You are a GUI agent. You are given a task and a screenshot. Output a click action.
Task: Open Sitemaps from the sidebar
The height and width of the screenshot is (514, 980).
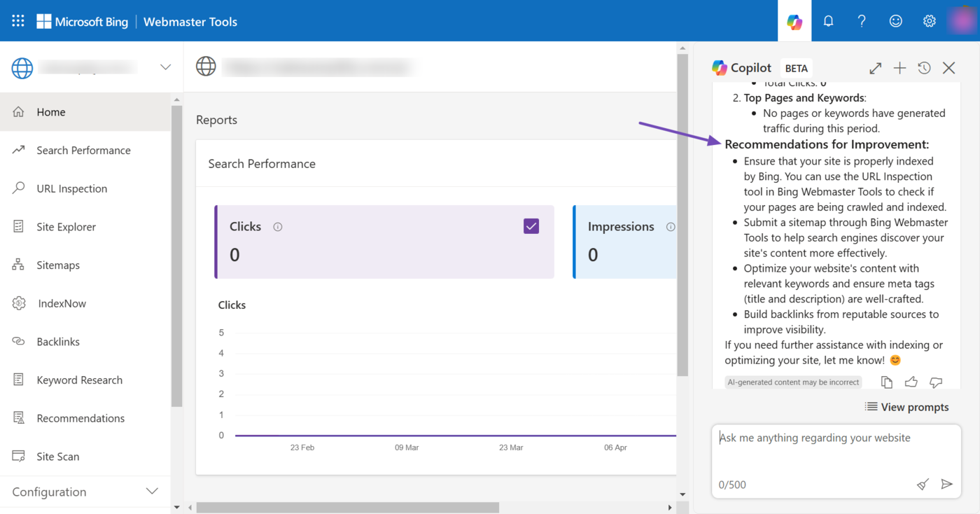pyautogui.click(x=58, y=265)
